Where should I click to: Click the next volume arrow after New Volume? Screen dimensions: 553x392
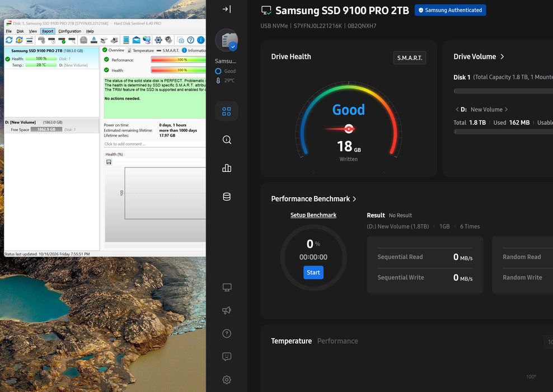pos(506,109)
